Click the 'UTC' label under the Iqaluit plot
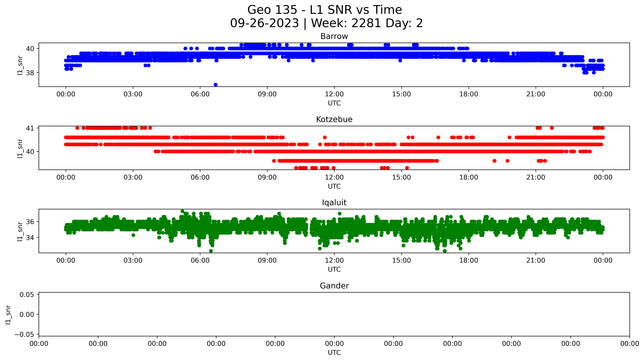The height and width of the screenshot is (361, 644). (334, 270)
